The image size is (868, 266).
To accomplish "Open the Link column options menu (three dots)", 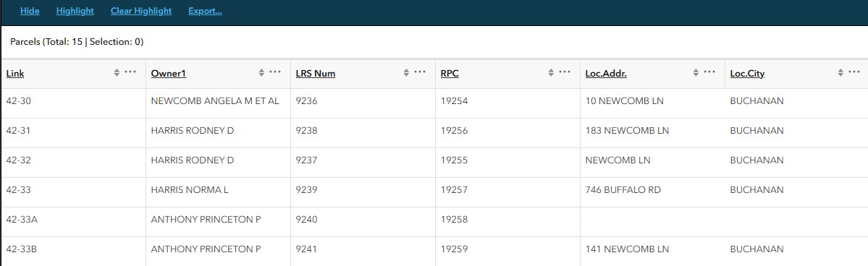I will [x=130, y=72].
